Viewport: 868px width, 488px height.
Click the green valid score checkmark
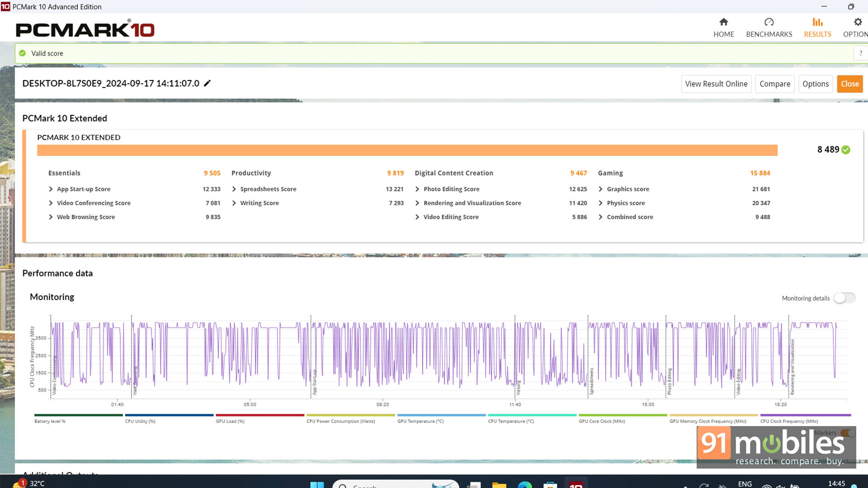[23, 53]
